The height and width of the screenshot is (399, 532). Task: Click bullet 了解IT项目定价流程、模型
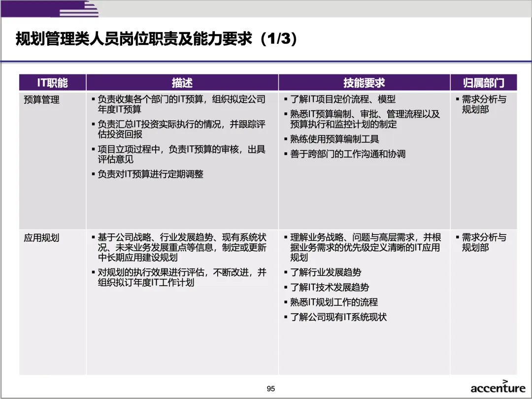point(340,99)
